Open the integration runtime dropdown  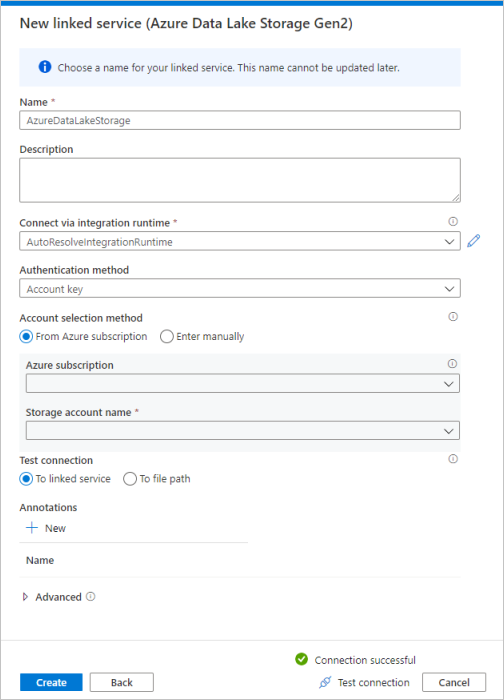pos(240,241)
